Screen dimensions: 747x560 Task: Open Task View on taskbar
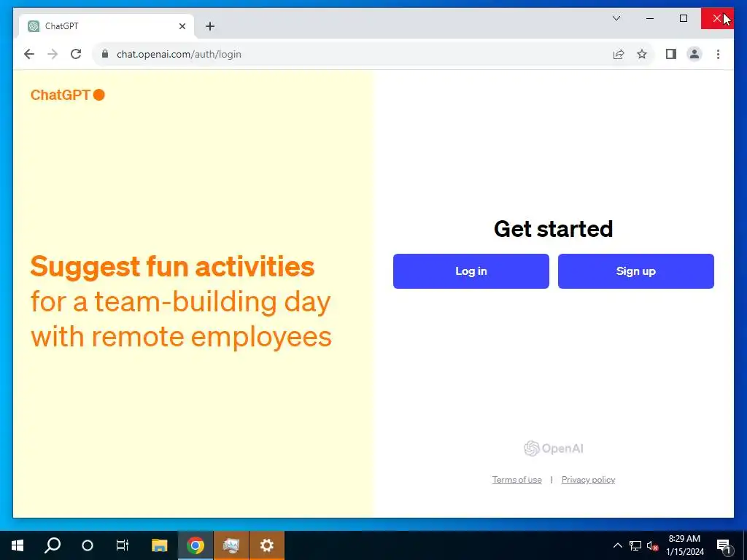123,545
